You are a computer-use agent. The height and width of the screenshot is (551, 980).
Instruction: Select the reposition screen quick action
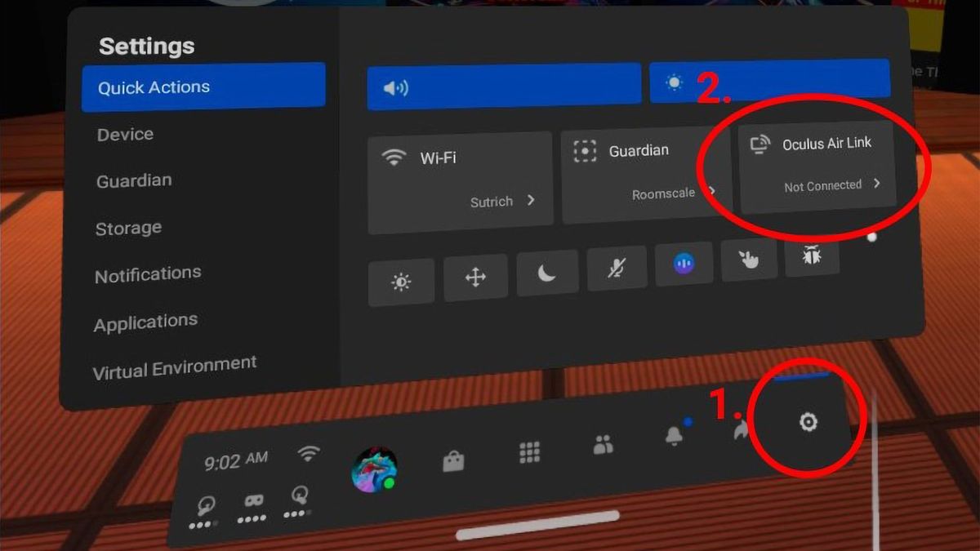click(474, 278)
